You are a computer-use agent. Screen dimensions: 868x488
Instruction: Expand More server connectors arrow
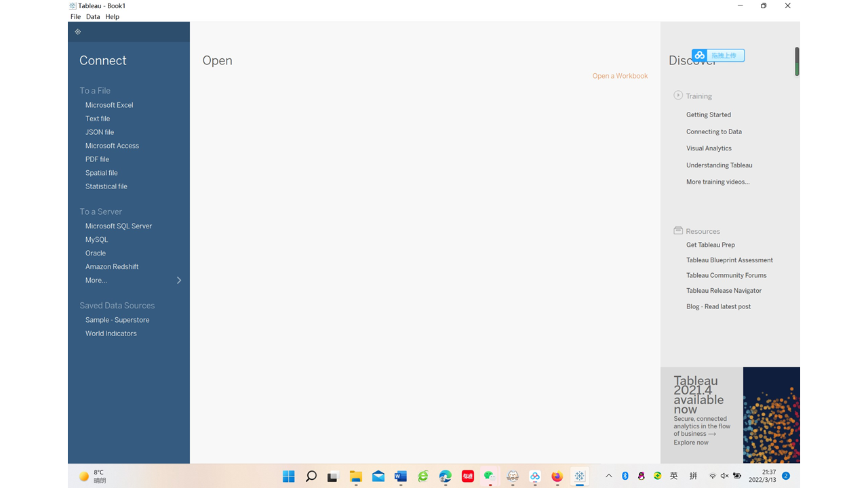(x=179, y=280)
